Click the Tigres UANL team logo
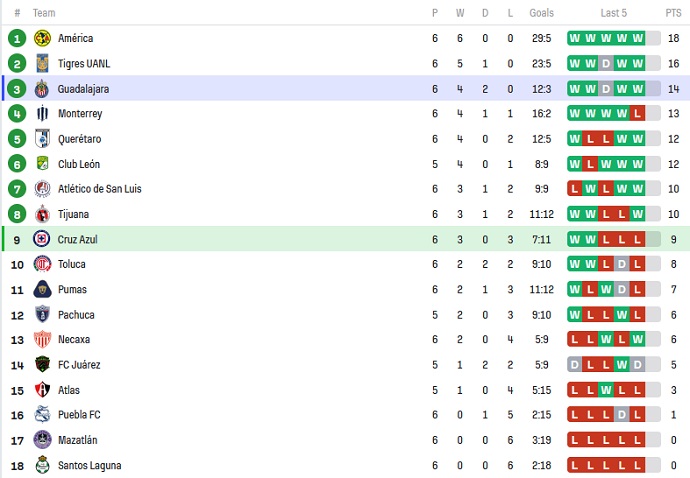 coord(42,63)
